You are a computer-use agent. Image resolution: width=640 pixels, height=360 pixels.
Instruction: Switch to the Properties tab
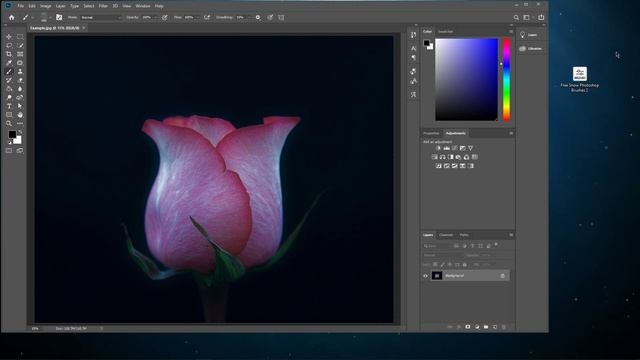(x=431, y=133)
